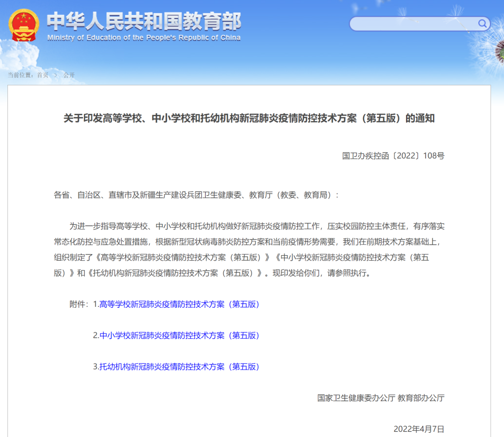Click the breadcrumb arrow separator
The height and width of the screenshot is (437, 504).
pyautogui.click(x=56, y=75)
